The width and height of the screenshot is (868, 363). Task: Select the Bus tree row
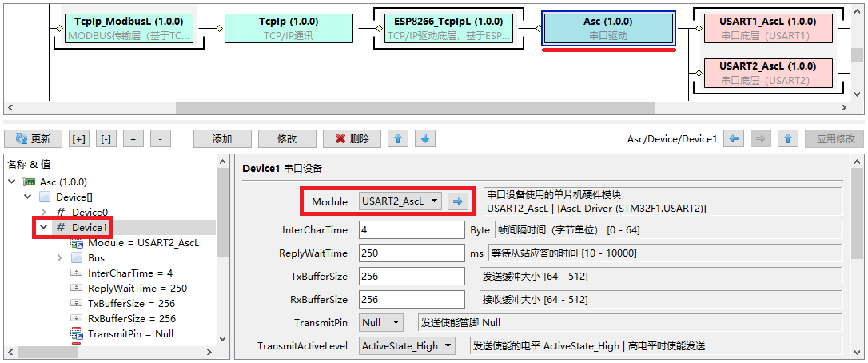click(96, 257)
